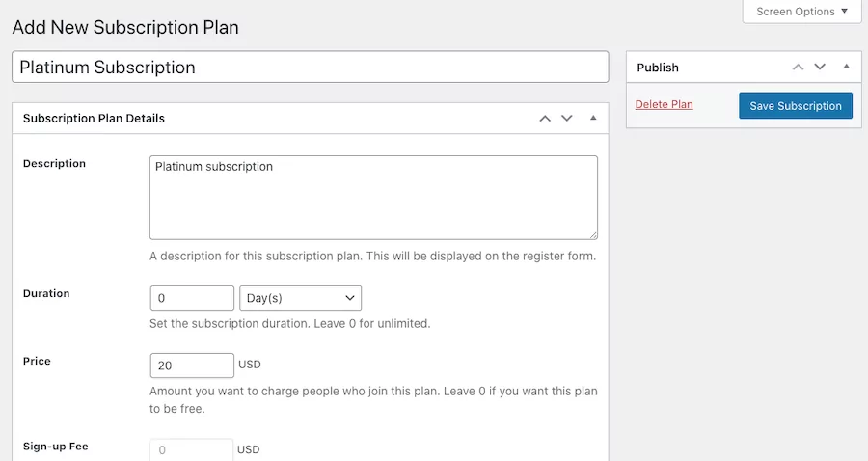The height and width of the screenshot is (461, 868).
Task: Collapse the Subscription Plan Details panel
Action: click(593, 119)
